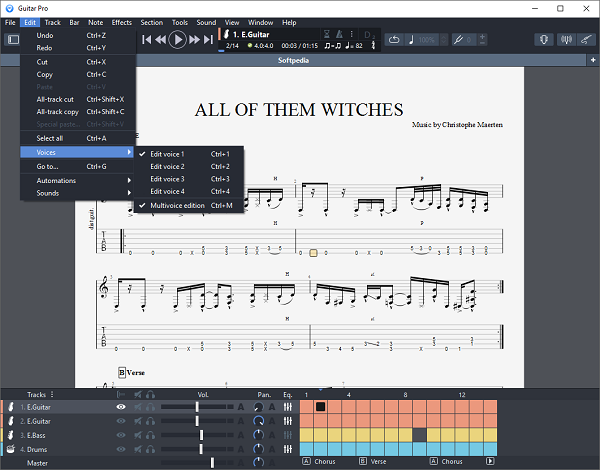The image size is (600, 470).
Task: Click the rewind to previous bar icon
Action: (161, 39)
